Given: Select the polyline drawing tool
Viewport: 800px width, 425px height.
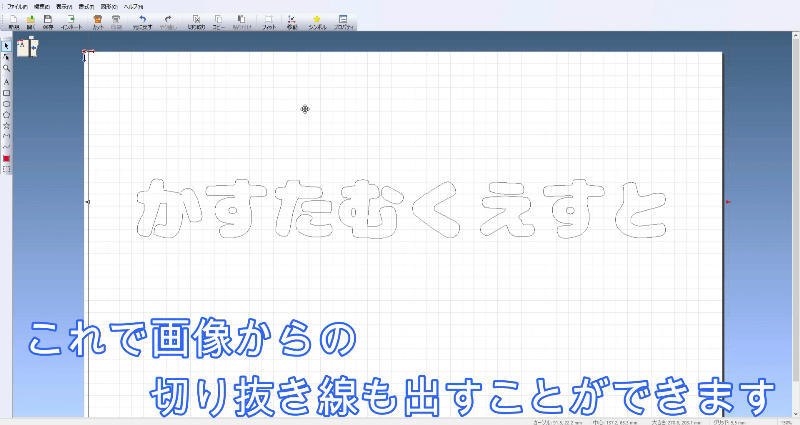Looking at the screenshot, I should point(6,136).
